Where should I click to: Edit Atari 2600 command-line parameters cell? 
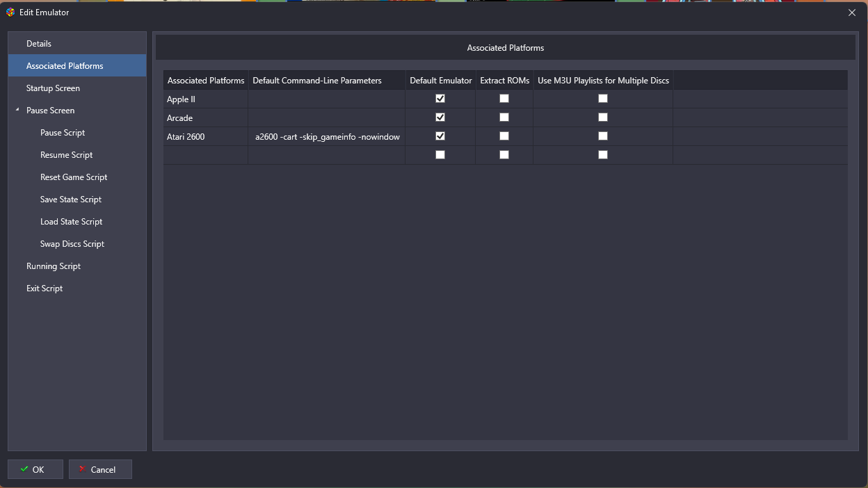(327, 136)
